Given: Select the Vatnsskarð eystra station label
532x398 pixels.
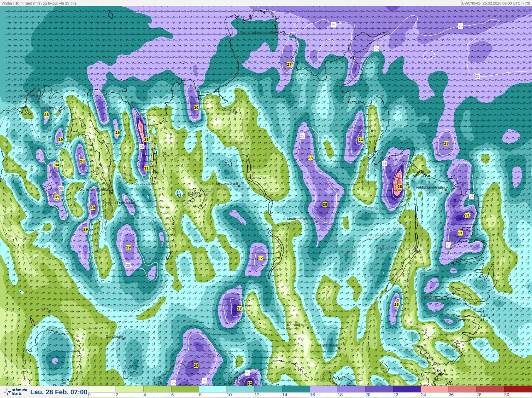Looking at the screenshot, I should pyautogui.click(x=431, y=187).
